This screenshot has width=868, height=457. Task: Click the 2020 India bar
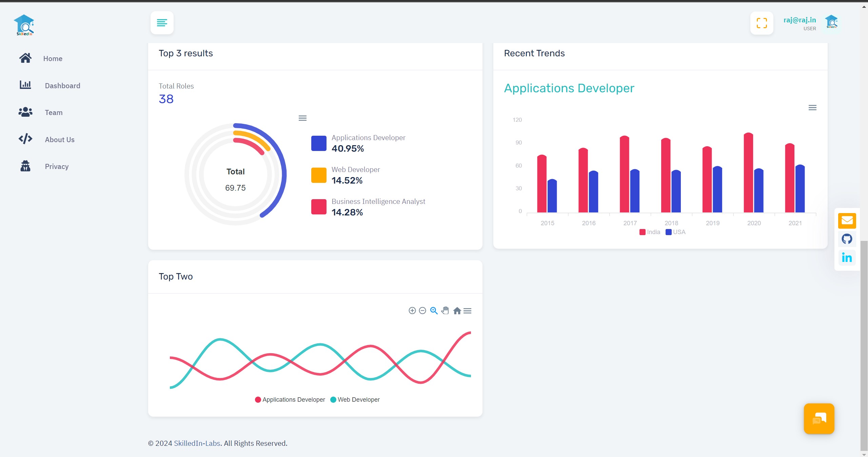748,173
